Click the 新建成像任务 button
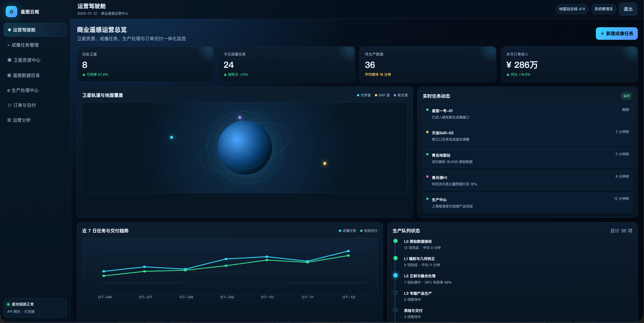Image resolution: width=644 pixels, height=323 pixels. point(616,33)
